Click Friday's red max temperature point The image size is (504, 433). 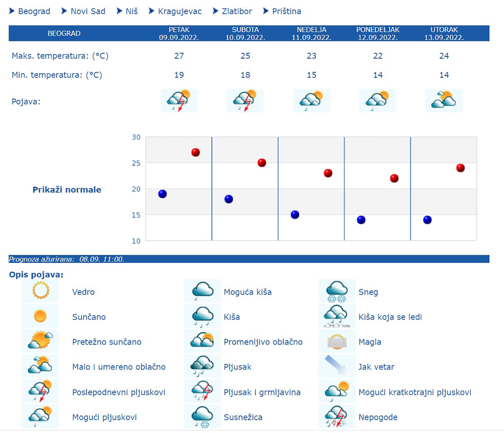pyautogui.click(x=195, y=152)
